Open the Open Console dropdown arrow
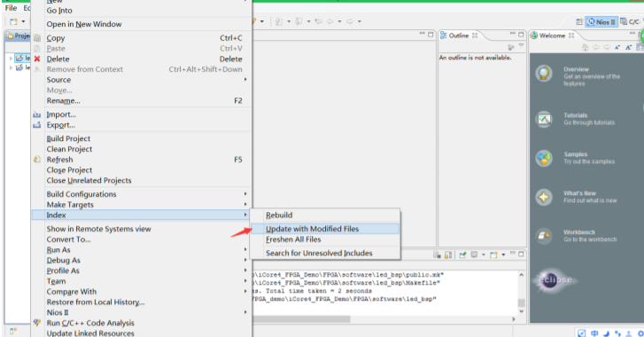 503,255
